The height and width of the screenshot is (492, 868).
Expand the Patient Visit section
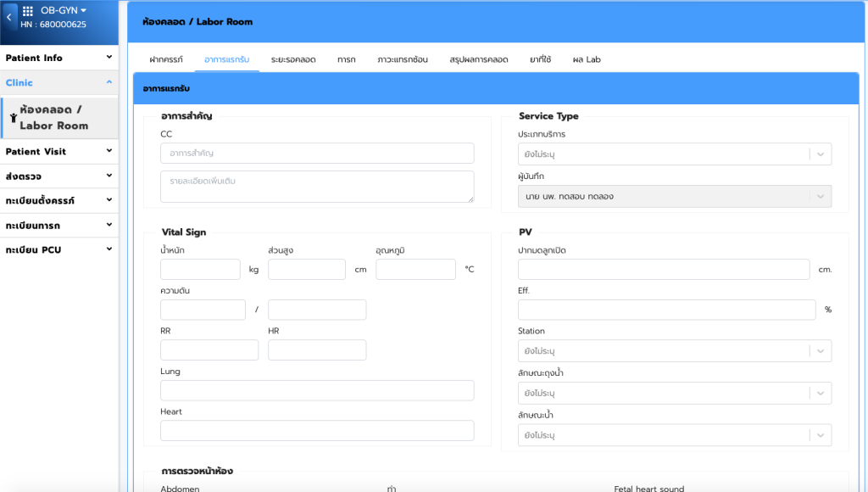coord(58,151)
